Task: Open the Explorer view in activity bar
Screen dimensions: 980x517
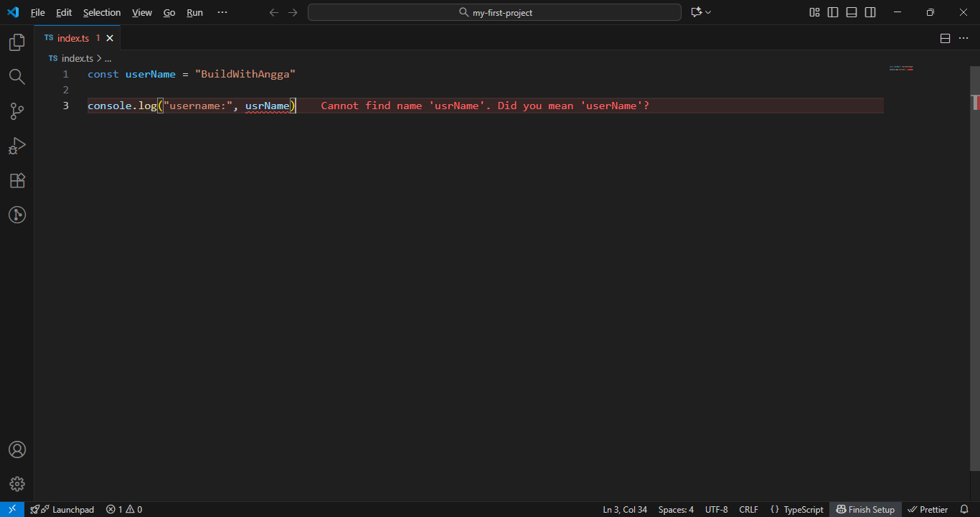Action: tap(17, 43)
